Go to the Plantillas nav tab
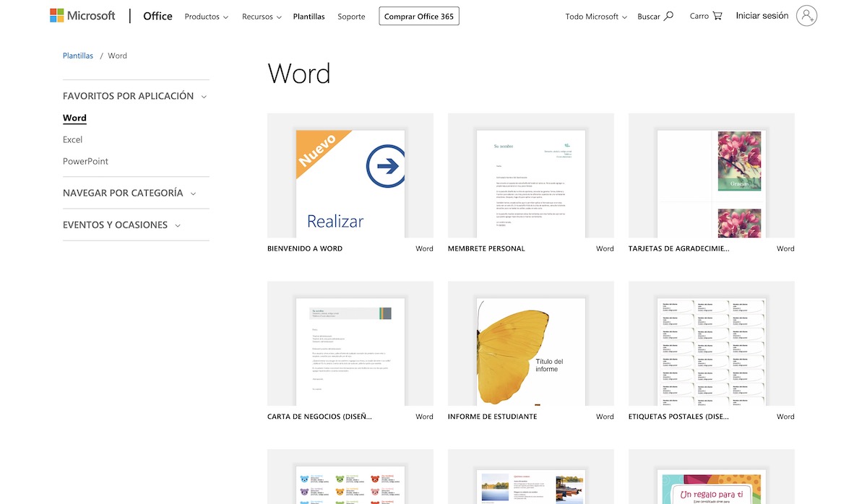This screenshot has height=504, width=867. (309, 17)
